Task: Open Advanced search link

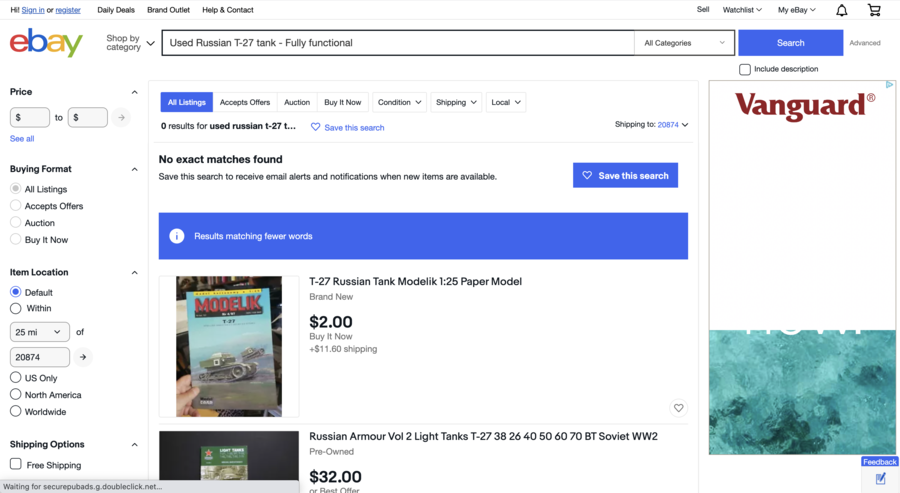Action: point(864,43)
